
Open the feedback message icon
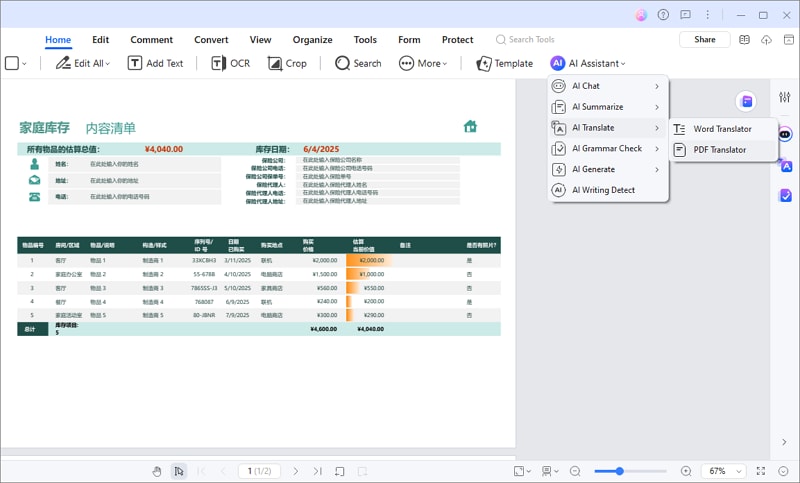point(685,15)
